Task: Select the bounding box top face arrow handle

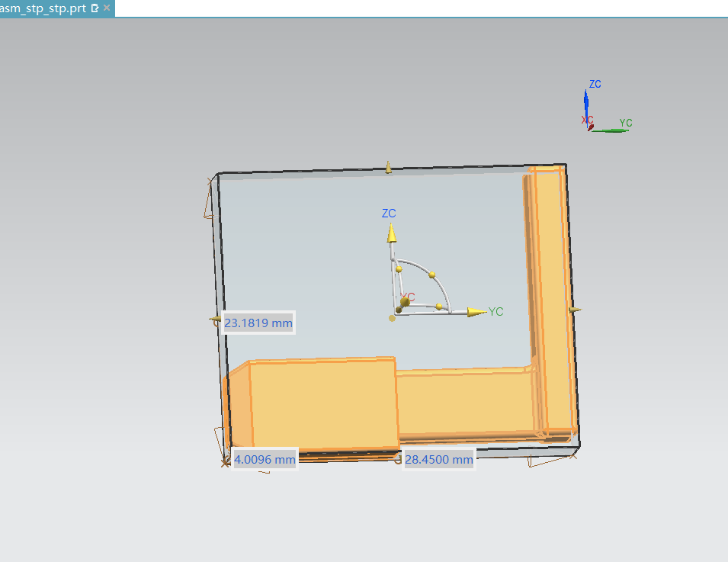Action: coord(388,167)
